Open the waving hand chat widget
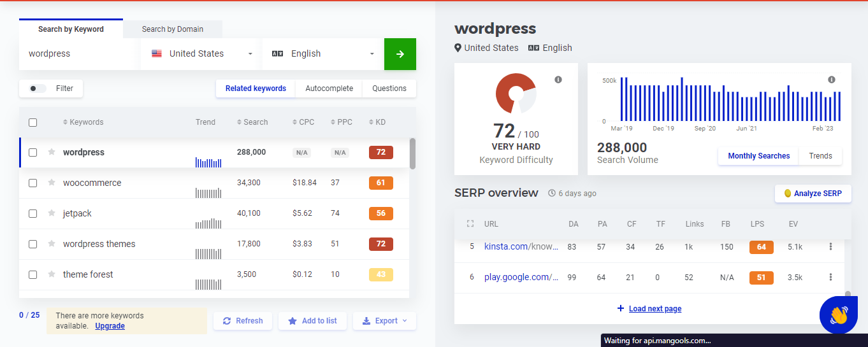This screenshot has height=347, width=868. (838, 315)
